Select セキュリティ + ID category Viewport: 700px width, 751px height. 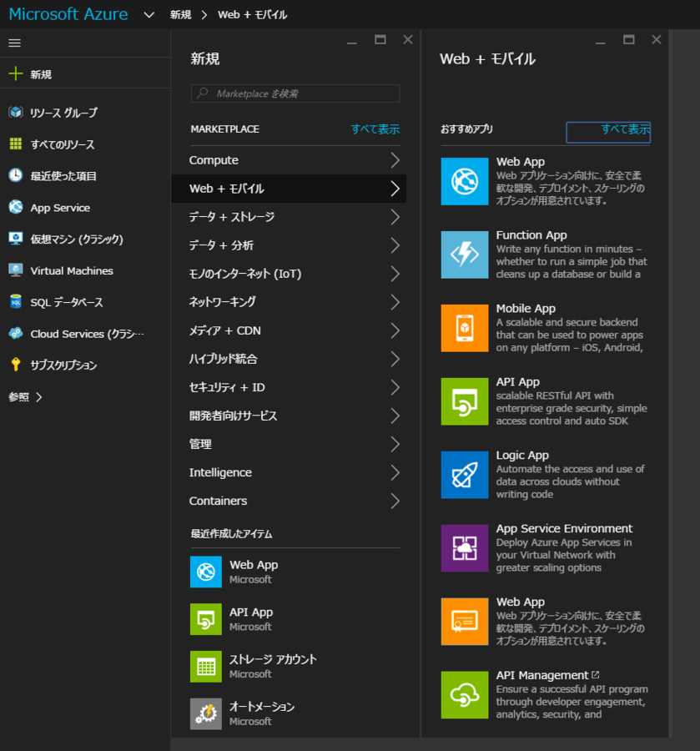289,387
